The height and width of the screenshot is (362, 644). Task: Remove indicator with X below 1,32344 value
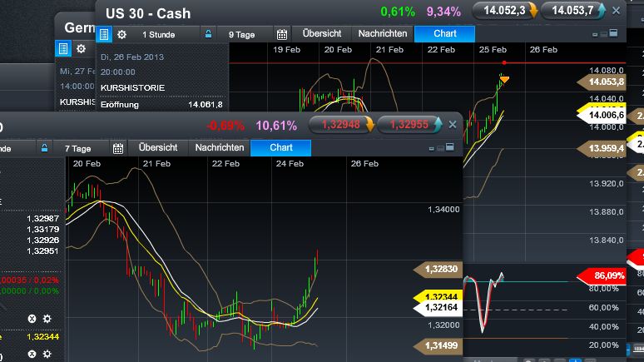tap(32, 355)
